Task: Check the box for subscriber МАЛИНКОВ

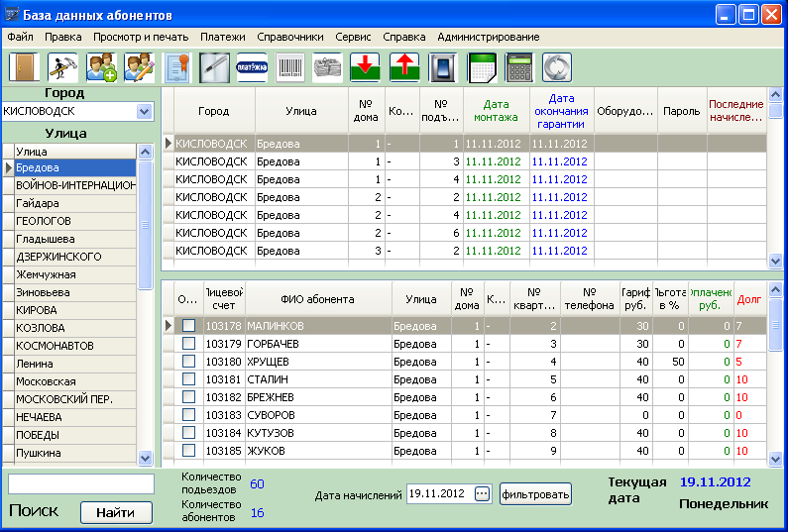Action: click(189, 326)
